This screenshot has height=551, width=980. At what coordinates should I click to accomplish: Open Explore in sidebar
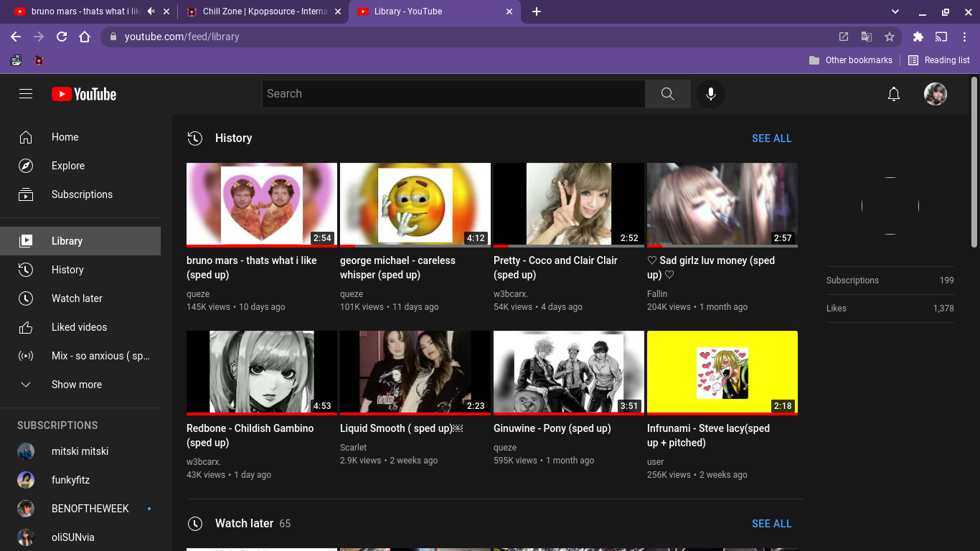point(80,166)
